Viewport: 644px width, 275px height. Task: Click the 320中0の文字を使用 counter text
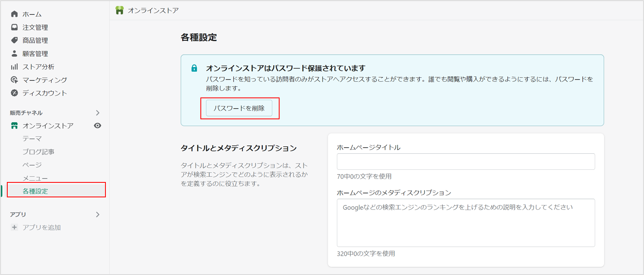click(366, 254)
